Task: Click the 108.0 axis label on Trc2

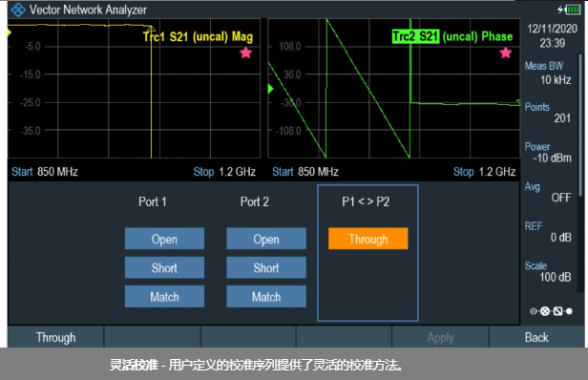Action: (x=290, y=47)
